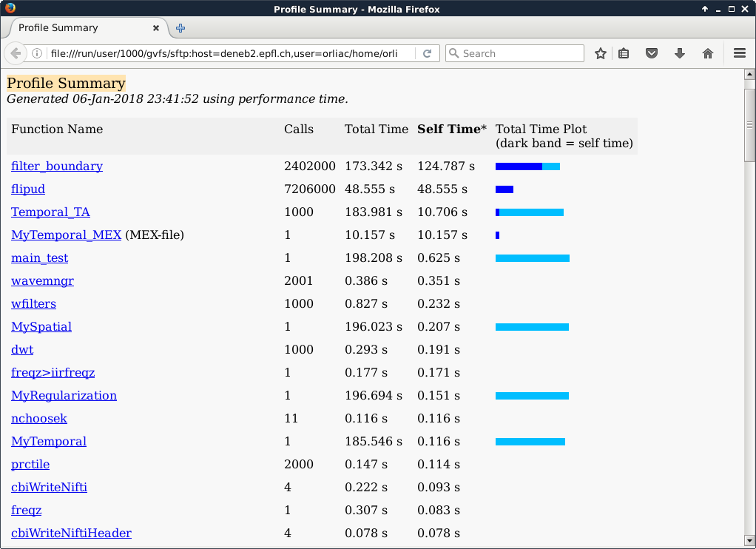Viewport: 756px width, 549px height.
Task: Click the vertical scrollbar down arrow
Action: (x=749, y=542)
